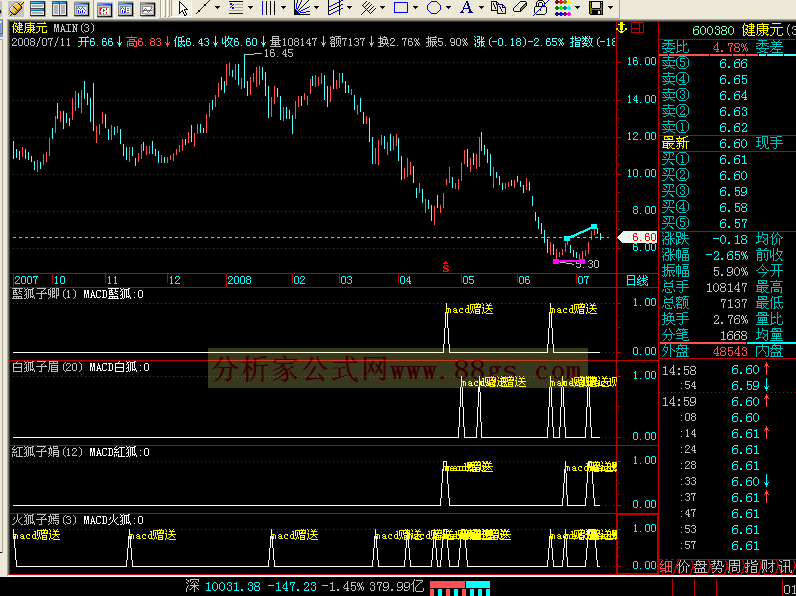Open the rectangle tool dropdown arrow
Screen dimensions: 796x596
pos(416,8)
